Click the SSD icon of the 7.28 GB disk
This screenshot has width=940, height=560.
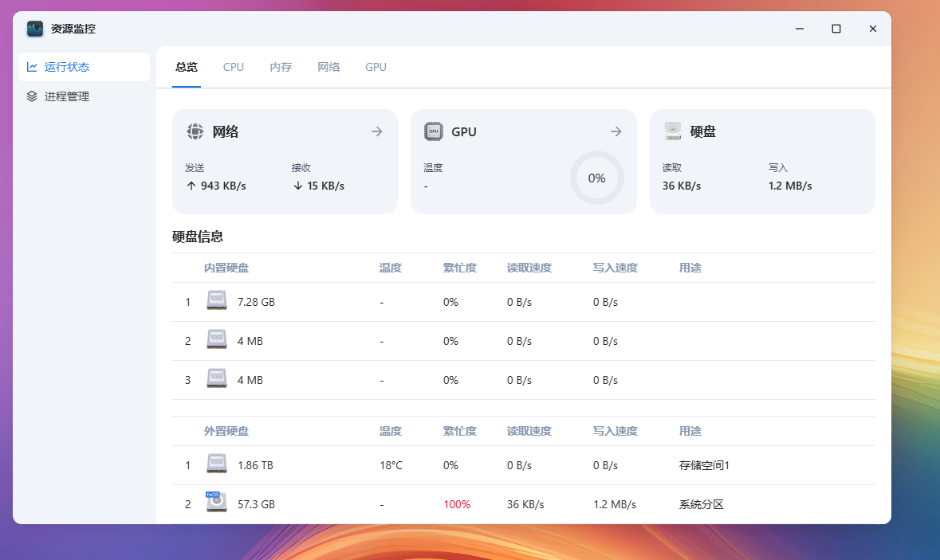coord(216,300)
